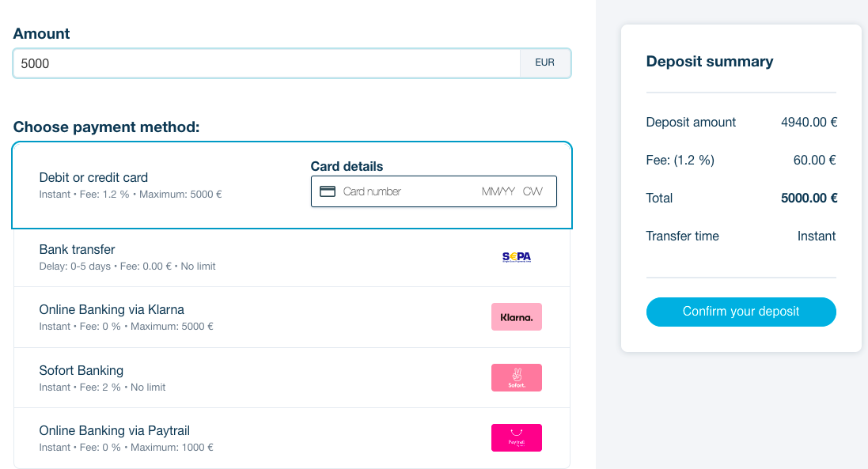Image resolution: width=868 pixels, height=469 pixels.
Task: Click the SEPA logo icon
Action: click(517, 256)
